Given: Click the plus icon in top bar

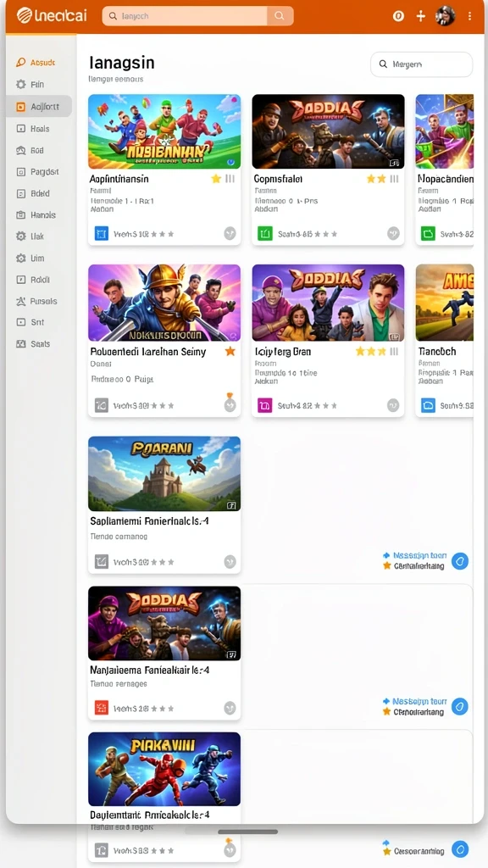Looking at the screenshot, I should point(421,16).
